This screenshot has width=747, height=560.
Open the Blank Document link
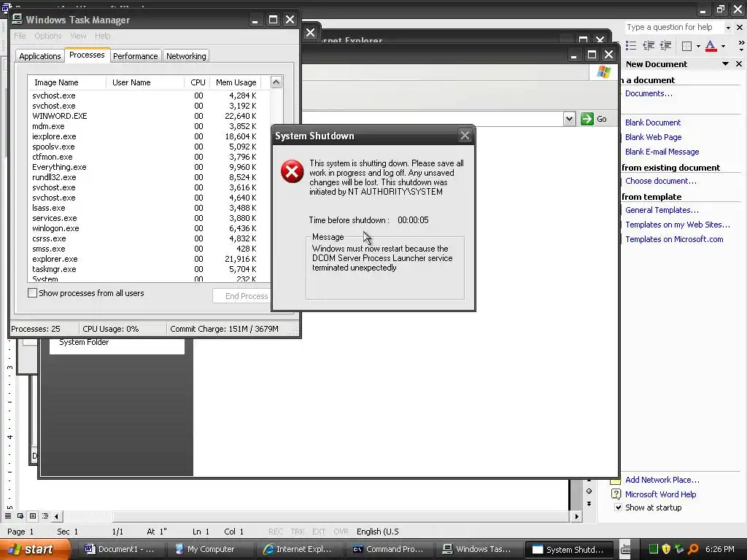pos(653,122)
